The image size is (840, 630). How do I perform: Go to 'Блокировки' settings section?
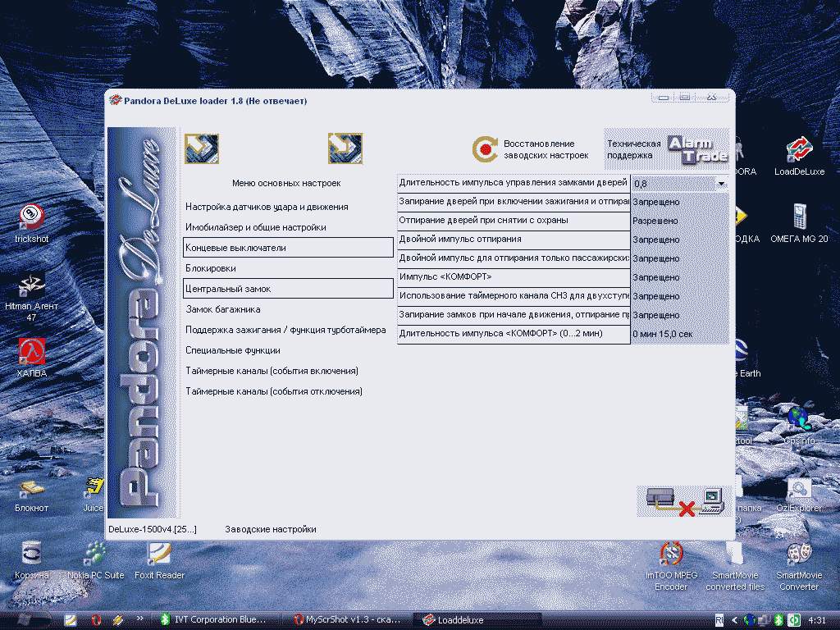(211, 268)
